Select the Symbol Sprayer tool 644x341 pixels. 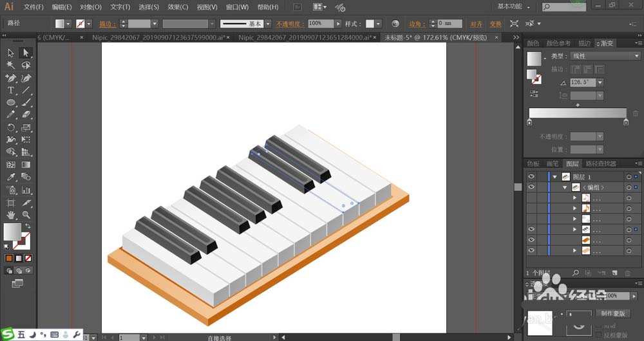tap(11, 190)
